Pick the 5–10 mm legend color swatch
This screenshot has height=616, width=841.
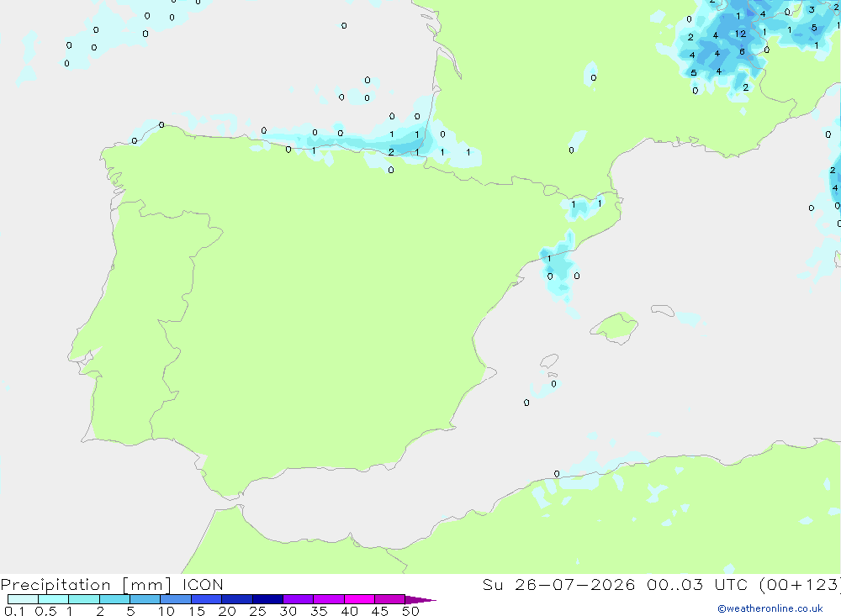tap(145, 599)
